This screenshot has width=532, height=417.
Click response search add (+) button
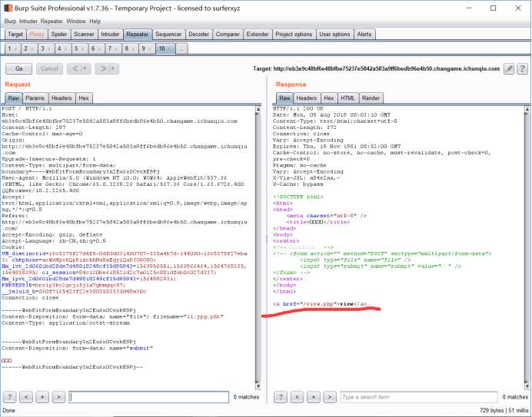[314, 397]
